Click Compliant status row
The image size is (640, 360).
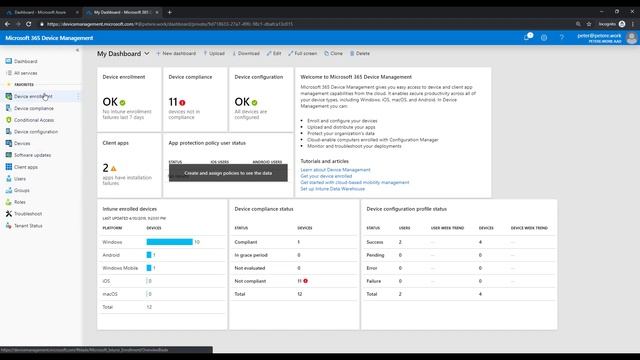(294, 242)
